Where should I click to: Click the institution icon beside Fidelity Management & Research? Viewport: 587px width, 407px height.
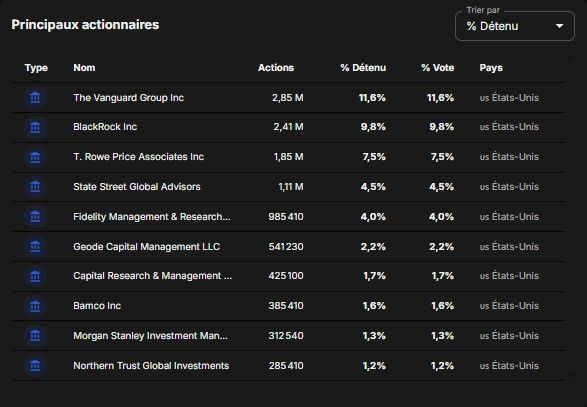click(35, 216)
